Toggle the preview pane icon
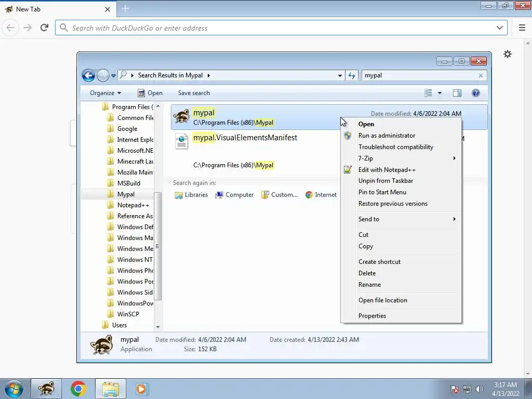 pos(457,93)
